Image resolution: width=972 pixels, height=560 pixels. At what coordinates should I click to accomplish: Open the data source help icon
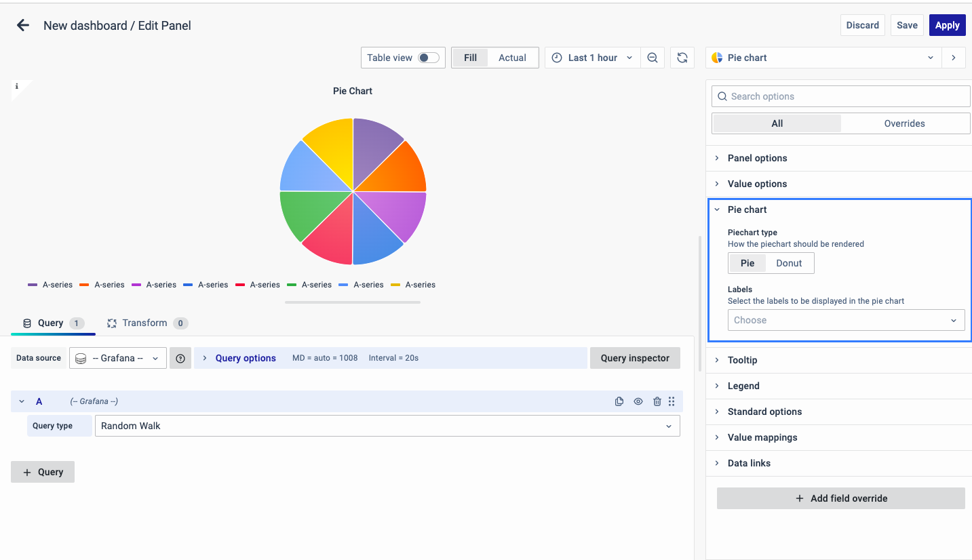click(180, 358)
